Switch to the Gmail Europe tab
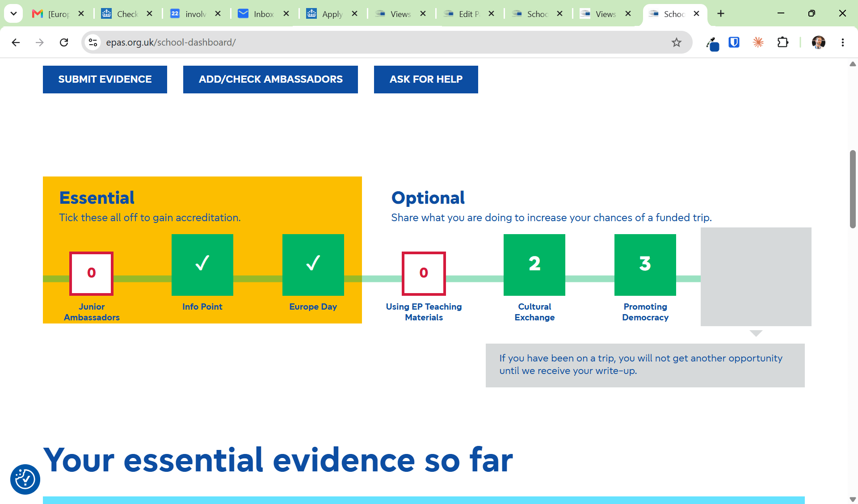The width and height of the screenshot is (858, 504). tap(58, 14)
